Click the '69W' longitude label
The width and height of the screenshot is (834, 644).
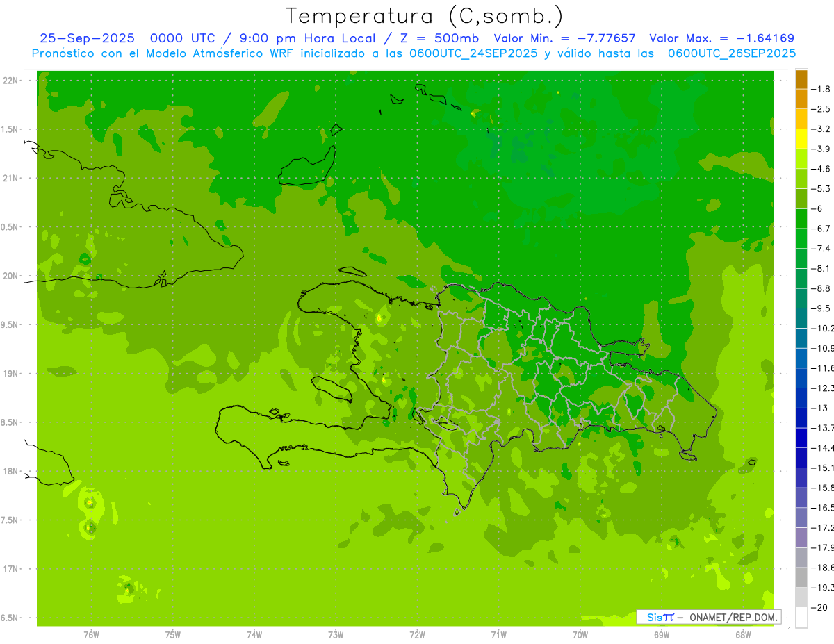(x=662, y=635)
